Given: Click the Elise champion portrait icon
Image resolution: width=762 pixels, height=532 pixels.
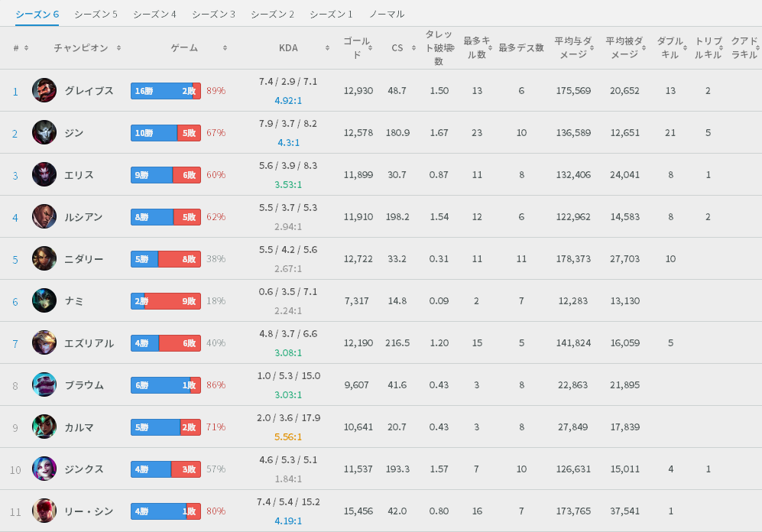Looking at the screenshot, I should click(x=44, y=175).
